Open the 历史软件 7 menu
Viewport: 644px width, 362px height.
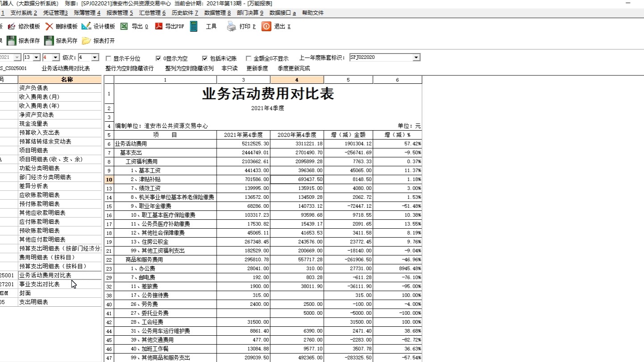[185, 13]
